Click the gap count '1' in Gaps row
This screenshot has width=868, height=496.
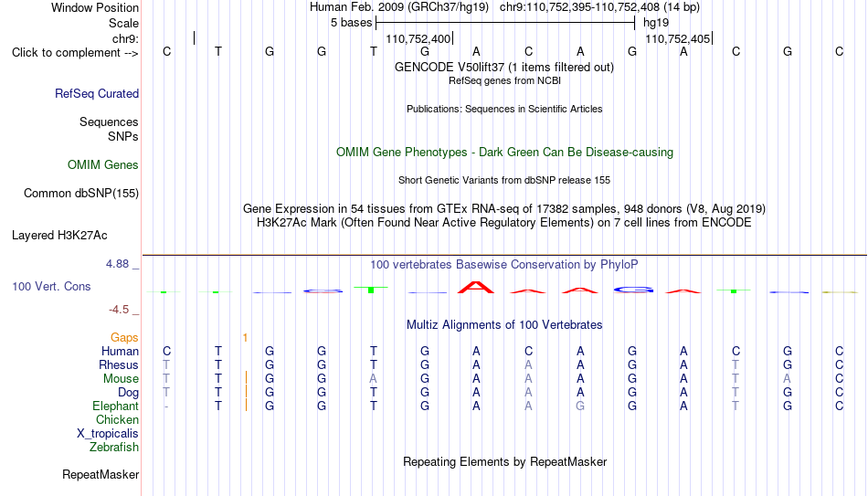(x=245, y=338)
